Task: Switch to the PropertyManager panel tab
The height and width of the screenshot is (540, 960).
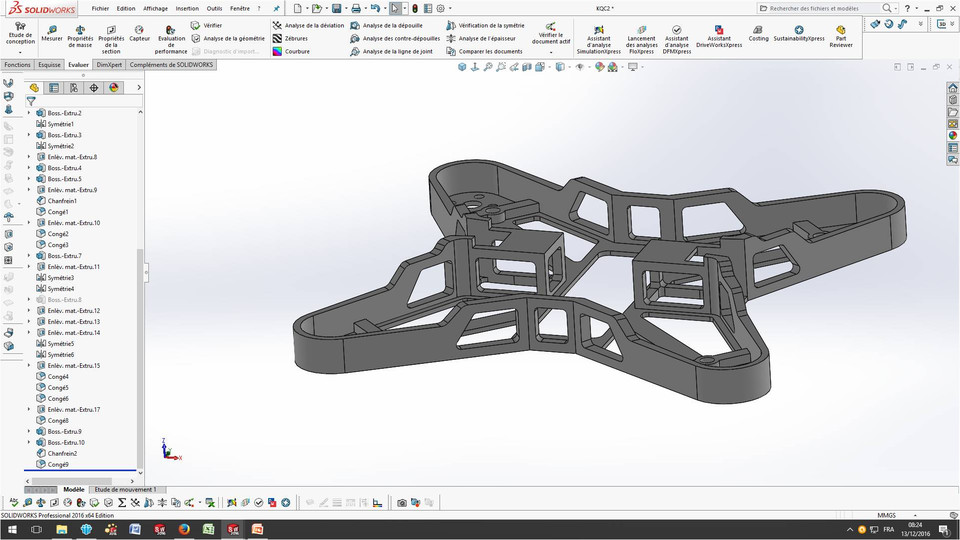Action: [x=54, y=88]
